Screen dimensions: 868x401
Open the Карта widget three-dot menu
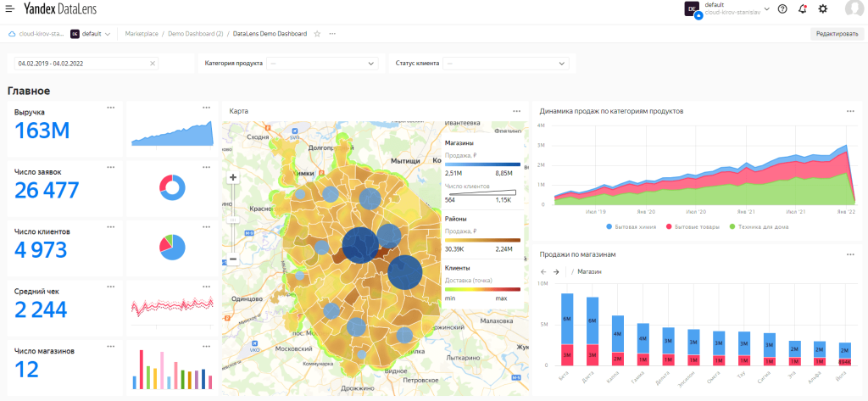pyautogui.click(x=516, y=111)
